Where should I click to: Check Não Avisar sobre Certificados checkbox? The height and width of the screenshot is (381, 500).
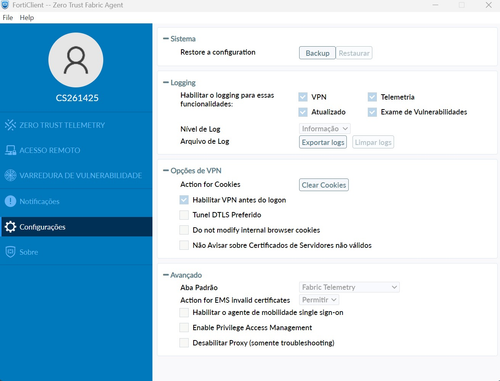click(x=184, y=245)
